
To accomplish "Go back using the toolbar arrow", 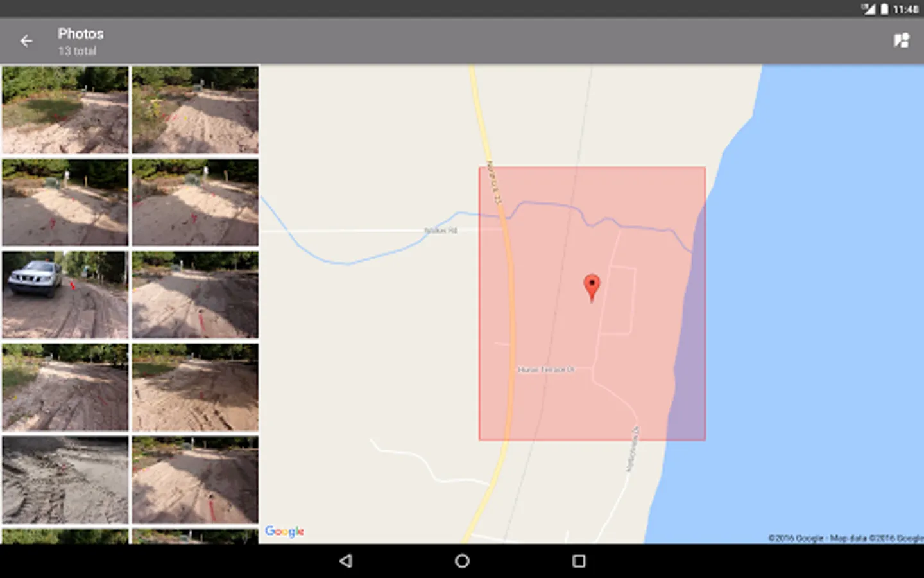I will 26,41.
